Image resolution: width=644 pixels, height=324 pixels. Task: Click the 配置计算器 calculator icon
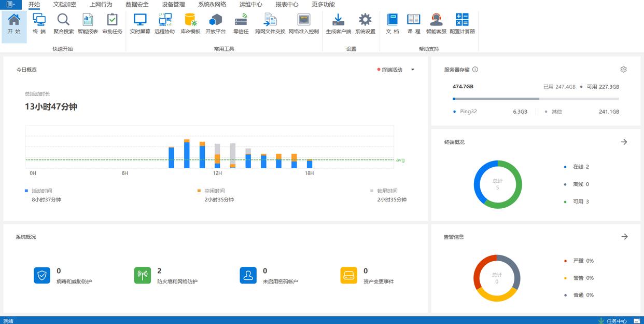(462, 24)
